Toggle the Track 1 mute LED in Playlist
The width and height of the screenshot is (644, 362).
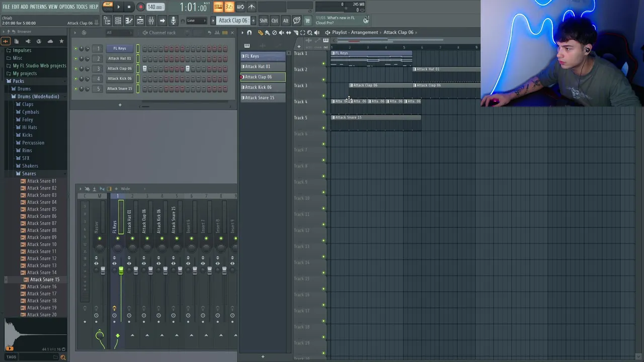[x=324, y=63]
